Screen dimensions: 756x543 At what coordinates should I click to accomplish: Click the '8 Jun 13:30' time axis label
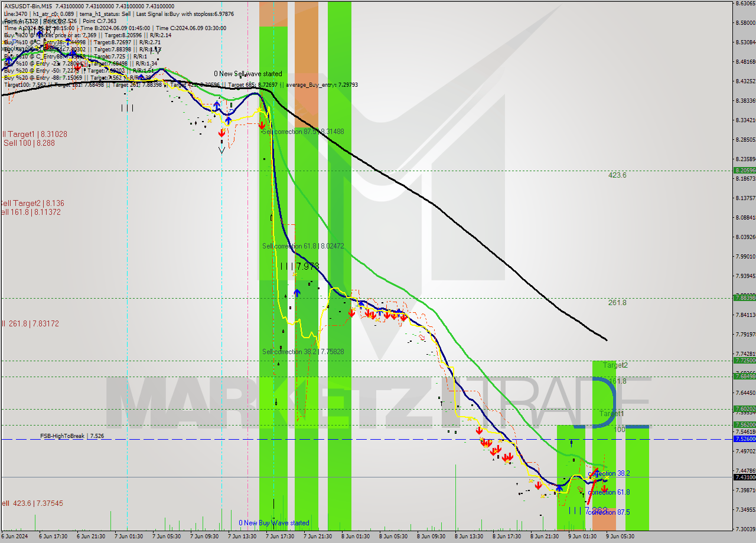tap(470, 537)
